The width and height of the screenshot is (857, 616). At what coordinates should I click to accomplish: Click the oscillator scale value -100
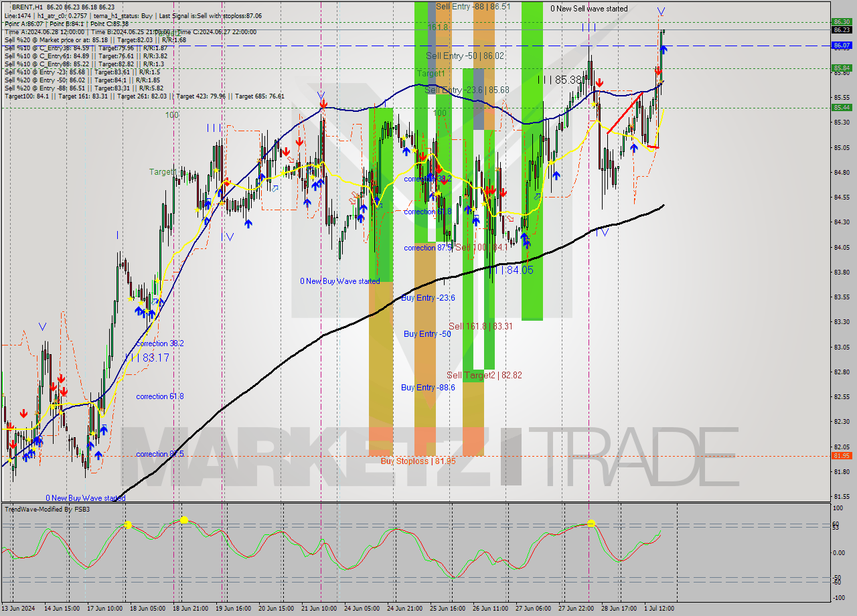tap(840, 599)
